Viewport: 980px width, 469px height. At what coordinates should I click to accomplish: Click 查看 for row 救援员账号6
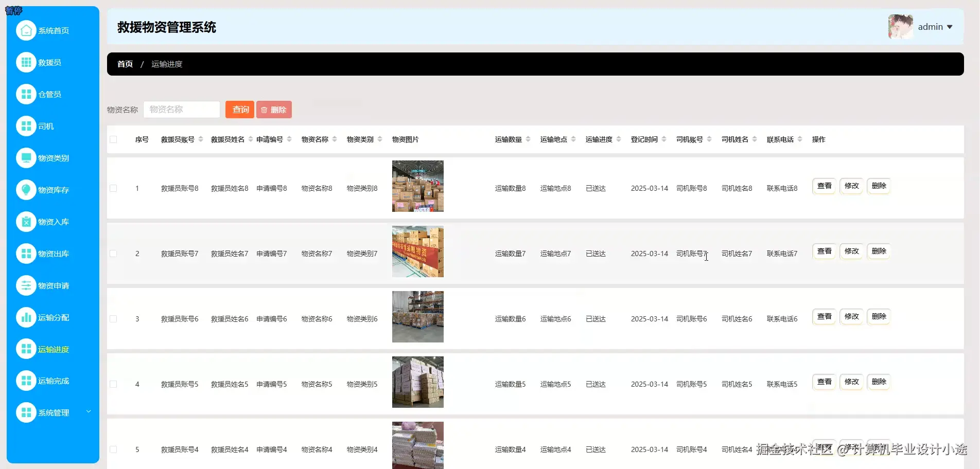click(825, 316)
